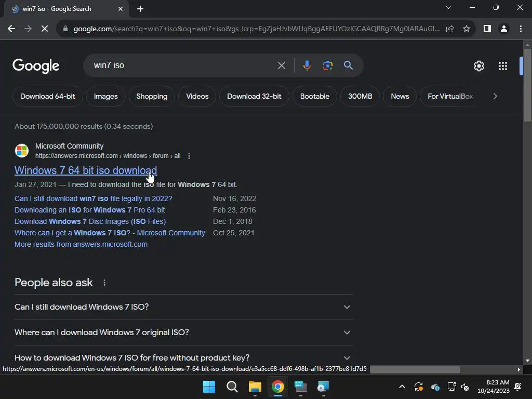Image resolution: width=532 pixels, height=399 pixels.
Task: Open Windows Start menu
Action: point(209,387)
